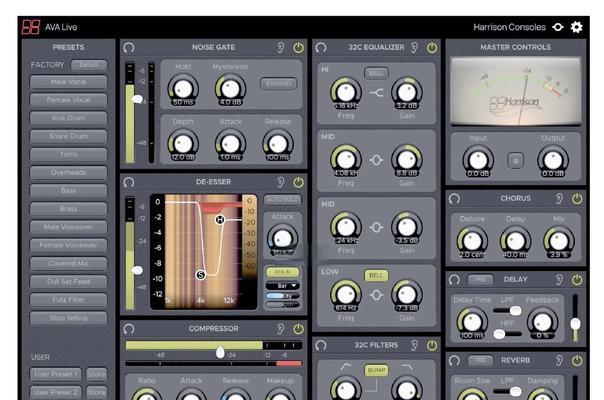
Task: Click the De-Esser S handle on graph
Action: pos(200,275)
